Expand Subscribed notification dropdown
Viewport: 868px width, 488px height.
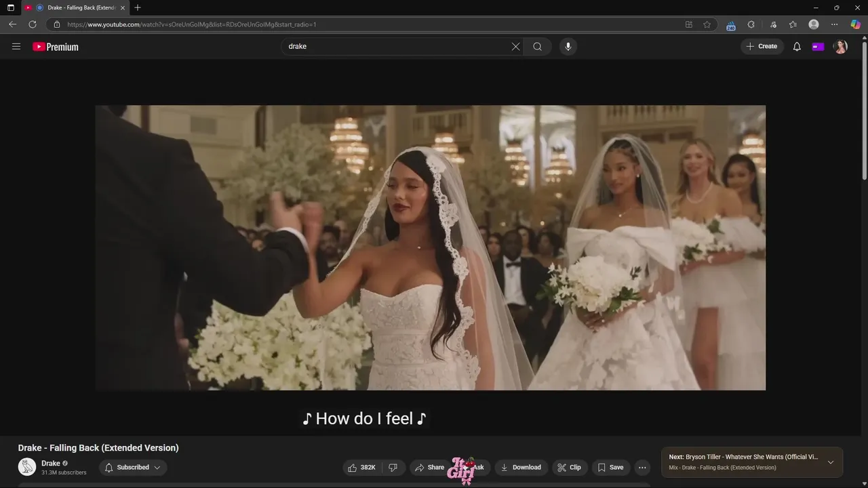pyautogui.click(x=133, y=468)
